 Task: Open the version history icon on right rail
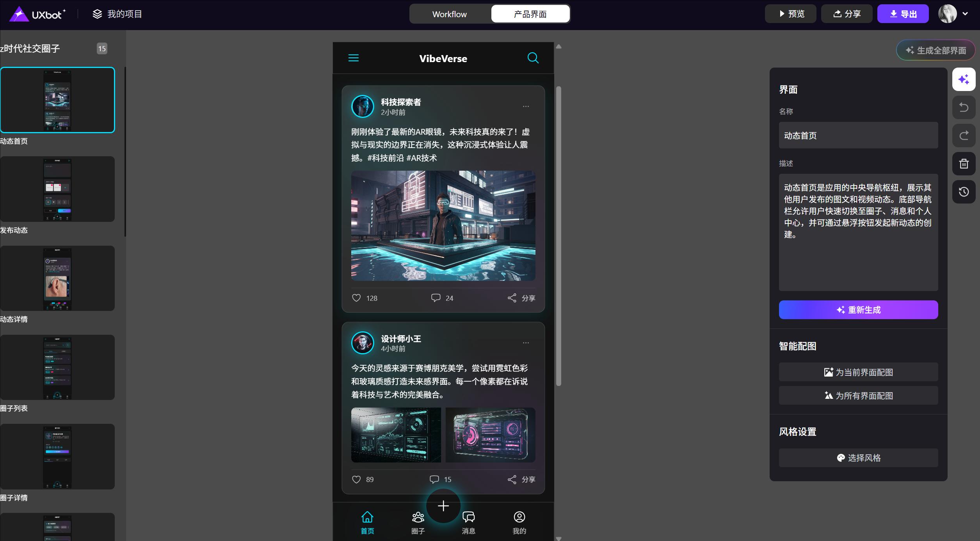click(x=964, y=192)
